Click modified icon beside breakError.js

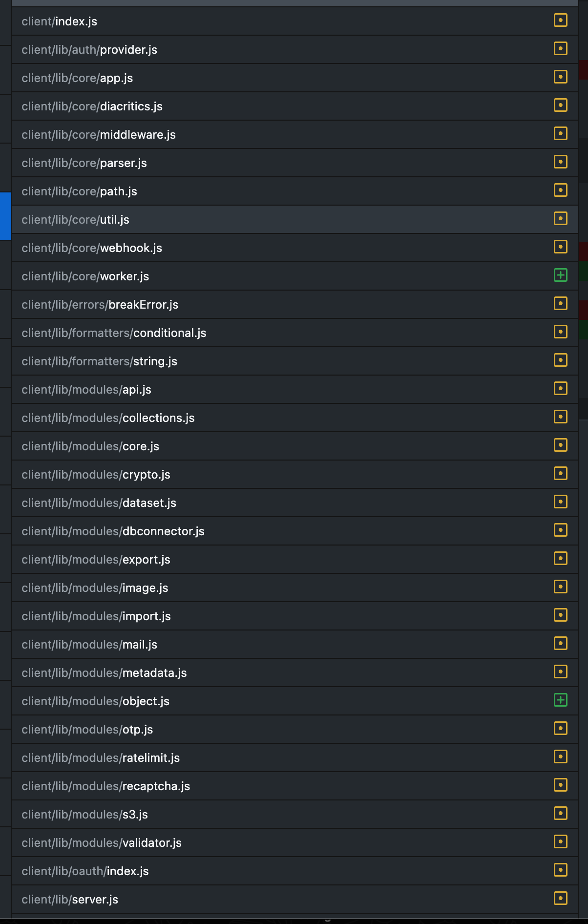coord(560,304)
